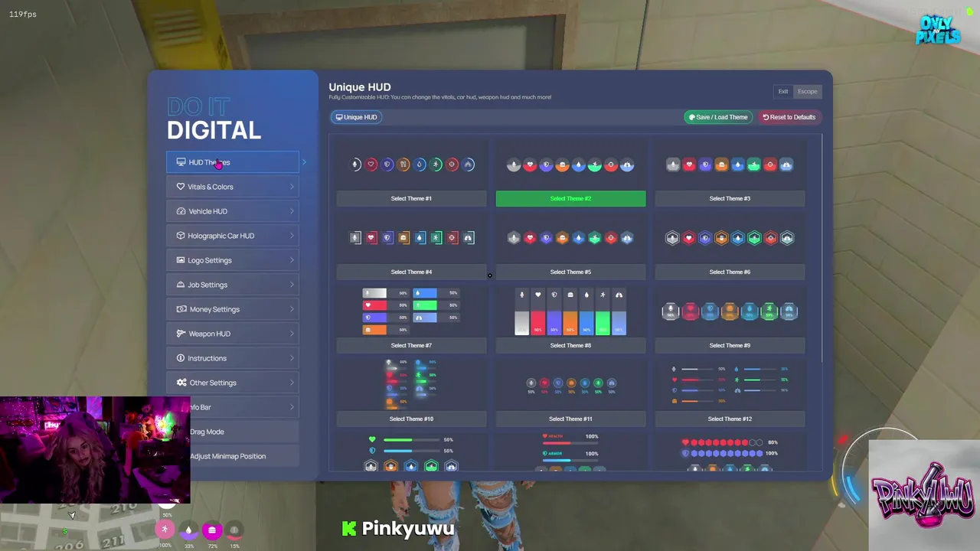Click Save / Load Theme button
The height and width of the screenshot is (551, 980).
[718, 117]
